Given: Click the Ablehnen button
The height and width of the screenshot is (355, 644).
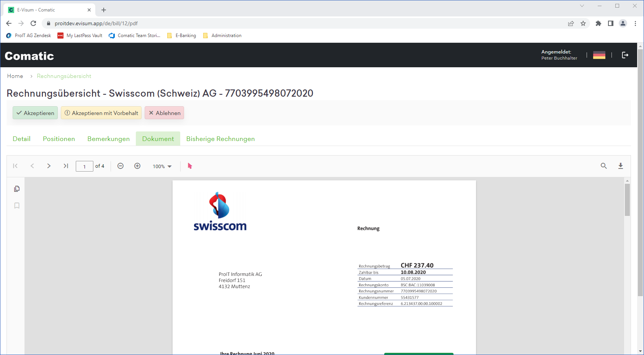Looking at the screenshot, I should pyautogui.click(x=165, y=113).
